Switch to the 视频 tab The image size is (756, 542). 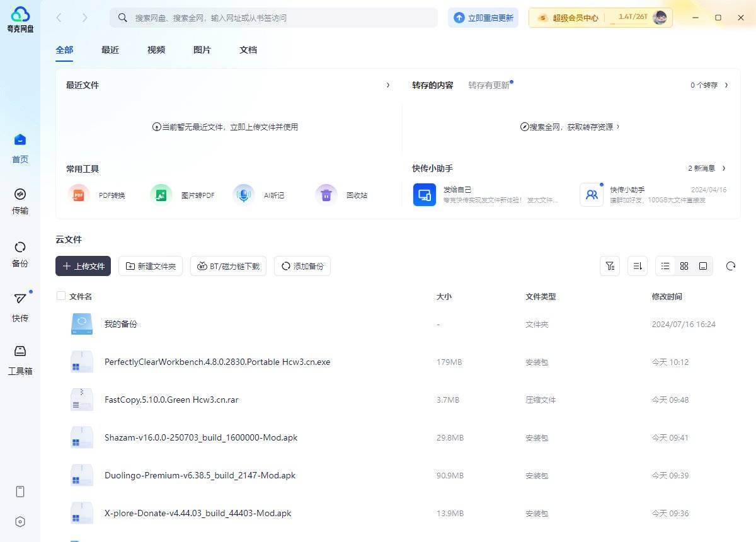[156, 50]
